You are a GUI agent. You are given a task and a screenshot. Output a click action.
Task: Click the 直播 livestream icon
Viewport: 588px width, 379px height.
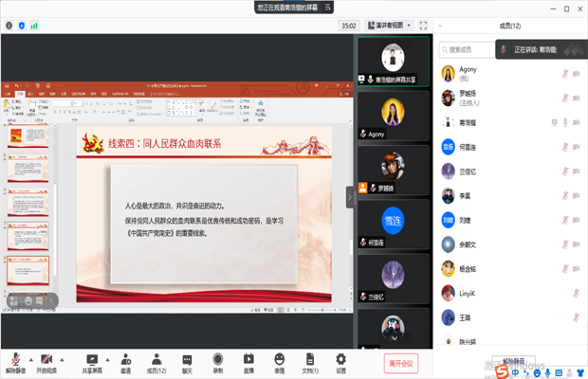pos(248,359)
